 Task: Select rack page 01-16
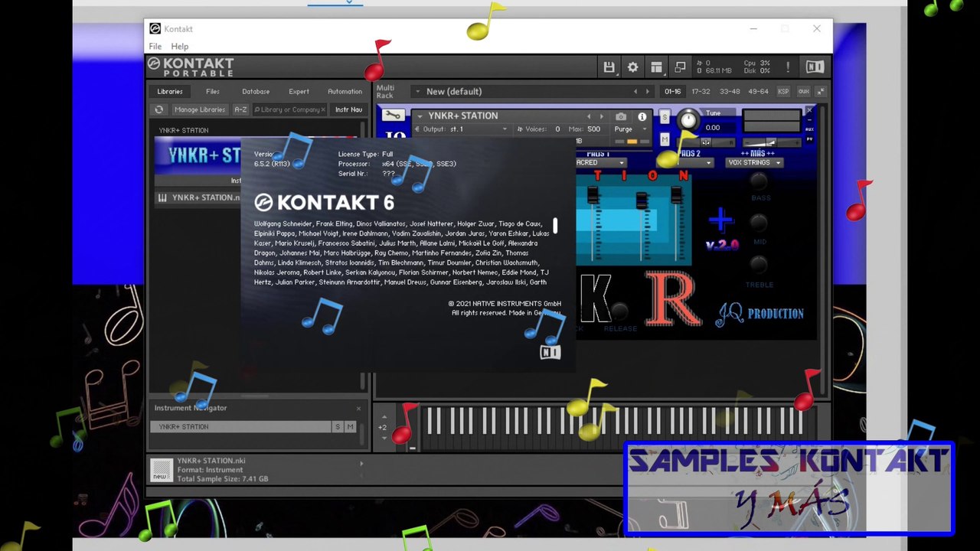[672, 91]
